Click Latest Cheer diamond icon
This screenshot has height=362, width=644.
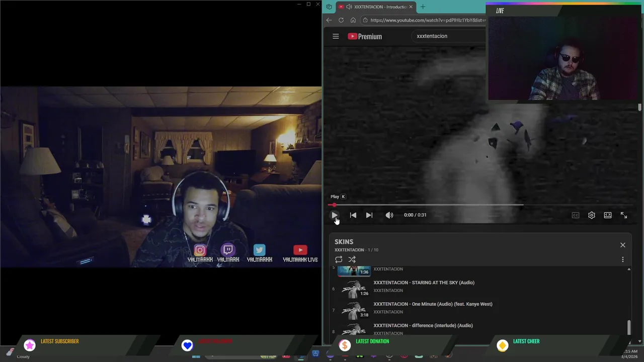(x=502, y=345)
